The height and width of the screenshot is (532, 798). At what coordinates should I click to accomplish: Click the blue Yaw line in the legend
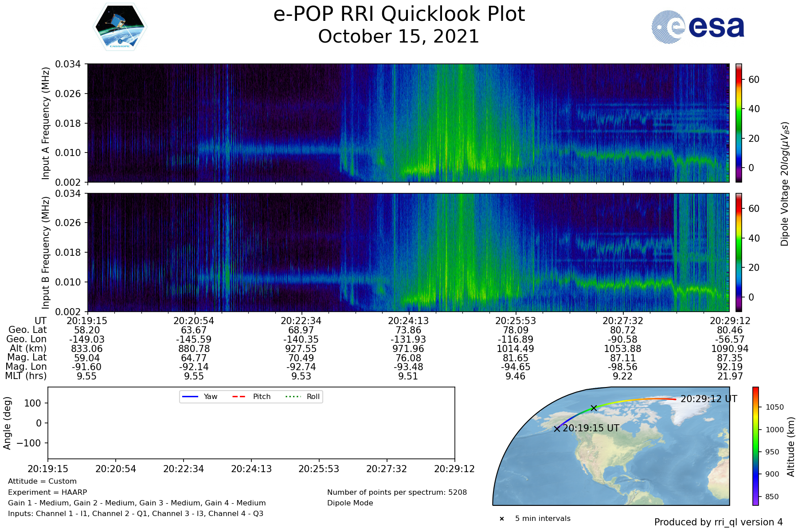pyautogui.click(x=190, y=397)
